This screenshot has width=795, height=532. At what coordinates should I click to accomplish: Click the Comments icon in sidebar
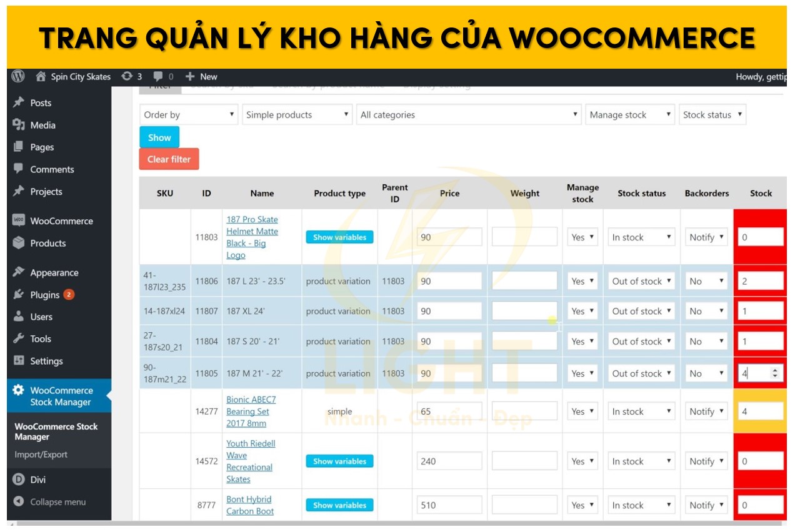(x=19, y=169)
